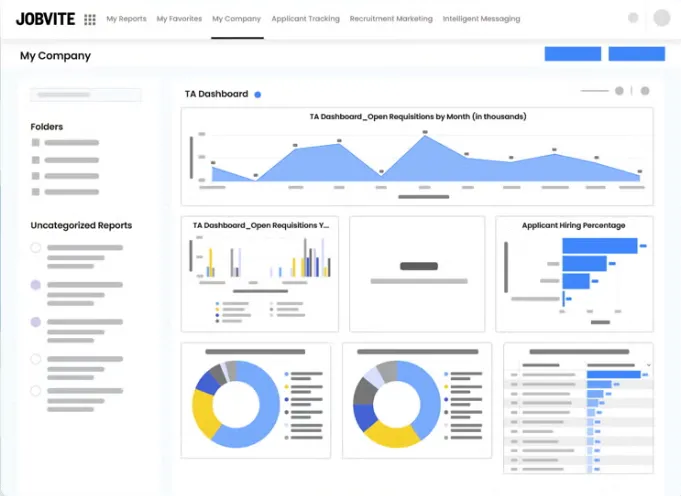The height and width of the screenshot is (496, 681).
Task: Click the rightmost blue button in header
Action: point(636,54)
